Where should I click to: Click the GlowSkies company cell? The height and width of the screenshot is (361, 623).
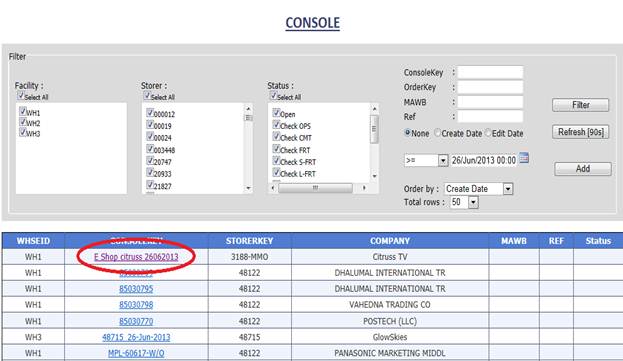(390, 337)
